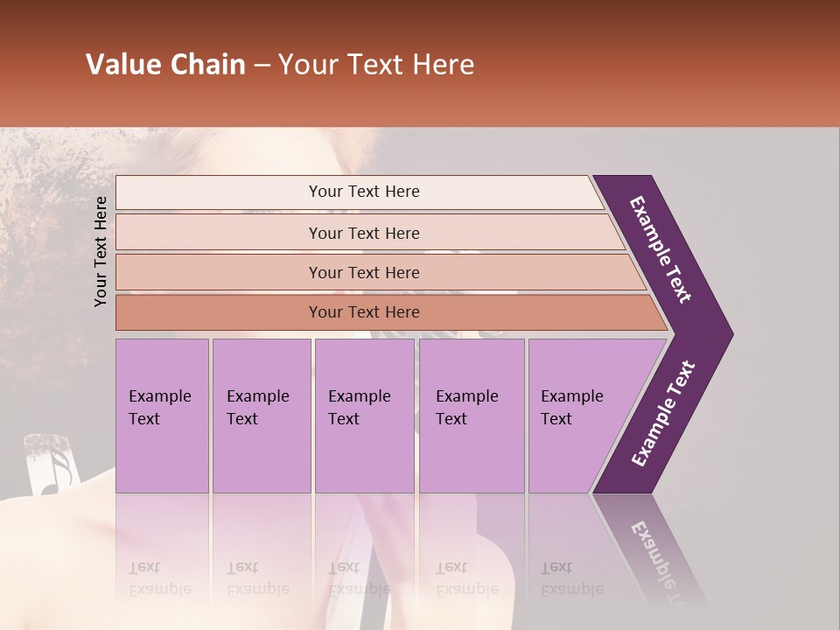Viewport: 840px width, 630px height.
Task: Click the upper chevron Example Text label
Action: click(661, 249)
